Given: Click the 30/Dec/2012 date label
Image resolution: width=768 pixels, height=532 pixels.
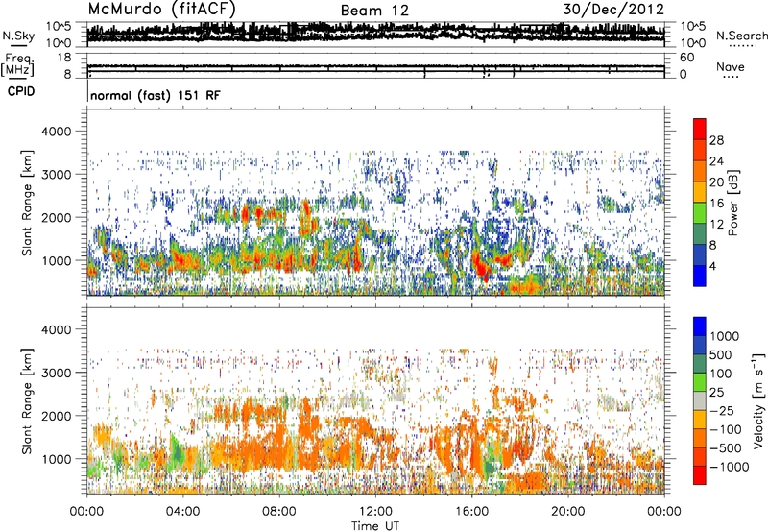Looking at the screenshot, I should point(613,10).
